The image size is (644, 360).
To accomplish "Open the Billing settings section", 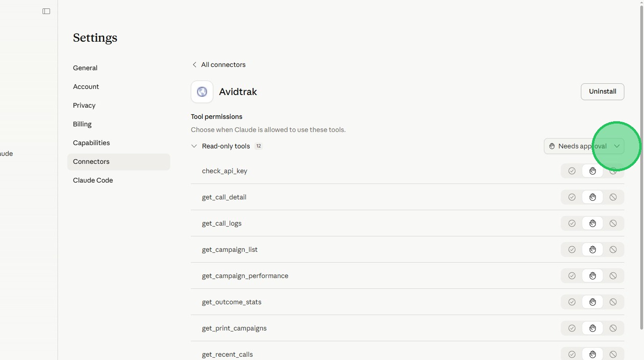I will [82, 124].
